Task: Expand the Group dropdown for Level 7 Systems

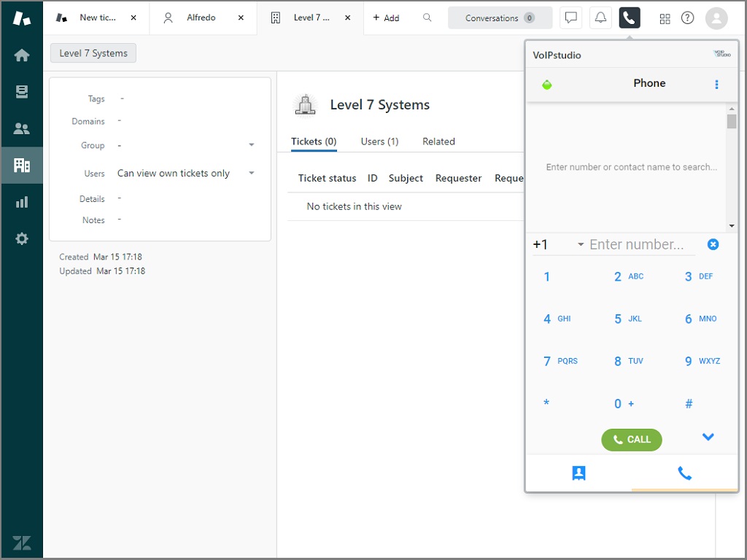Action: click(252, 145)
